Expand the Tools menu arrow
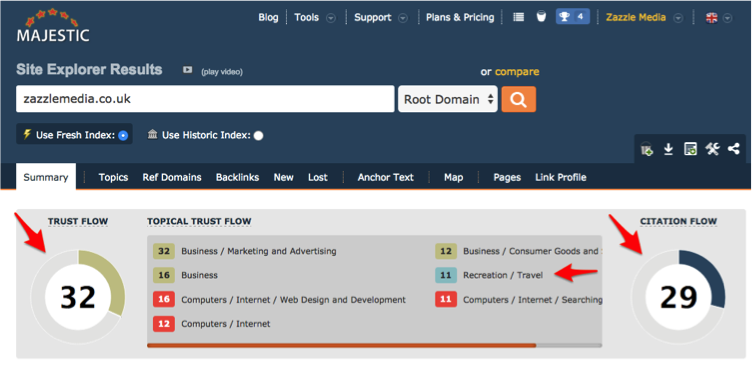Image resolution: width=752 pixels, height=368 pixels. [331, 18]
